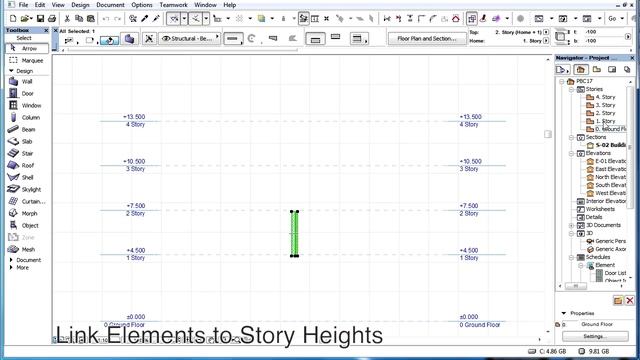Open the File menu
Viewport: 640px width, 360px height.
(x=24, y=5)
